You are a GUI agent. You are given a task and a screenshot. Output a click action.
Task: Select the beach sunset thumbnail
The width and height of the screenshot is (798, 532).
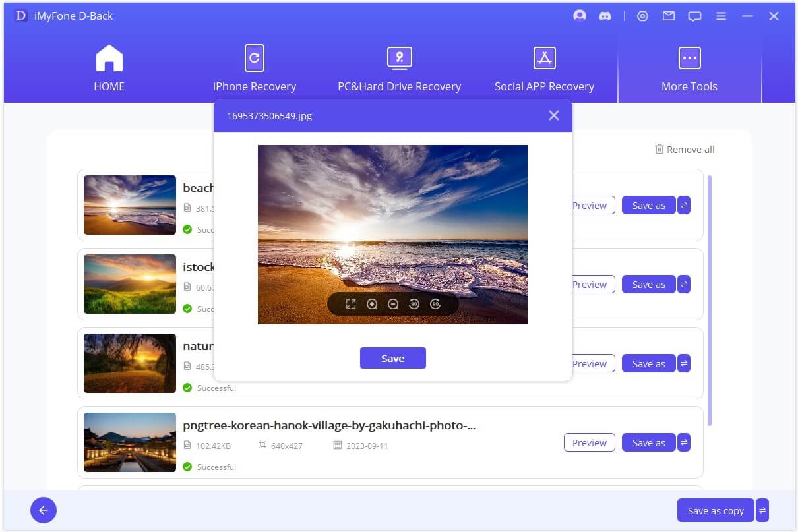(x=130, y=205)
